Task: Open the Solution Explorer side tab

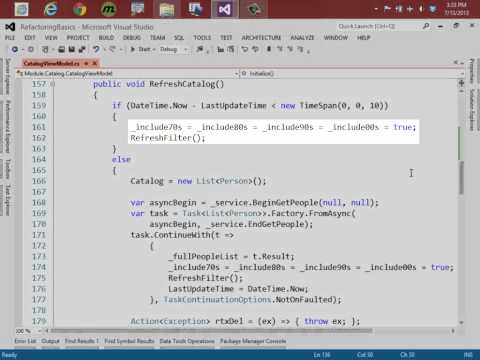Action: click(472, 110)
